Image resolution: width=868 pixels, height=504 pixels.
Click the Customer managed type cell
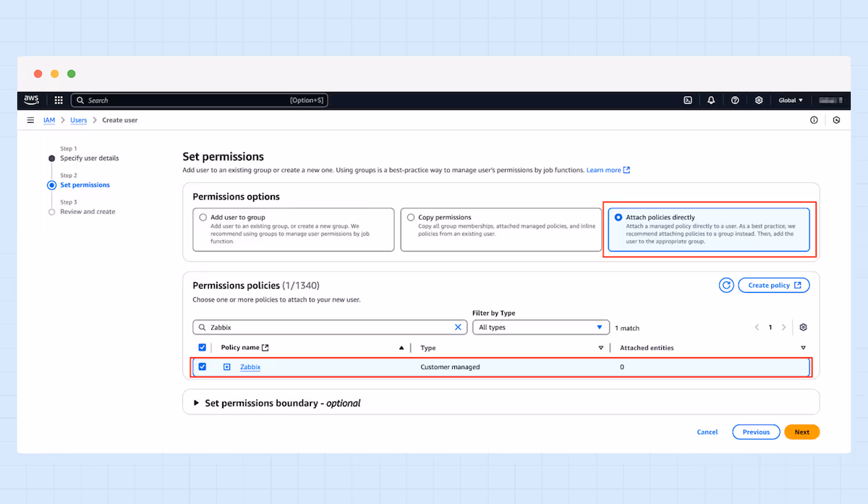(450, 367)
